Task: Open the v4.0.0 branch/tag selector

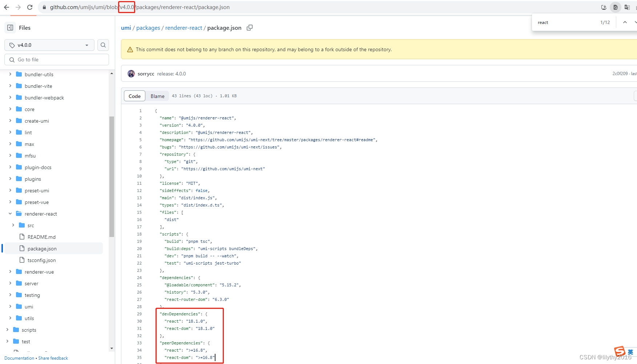Action: click(x=49, y=45)
